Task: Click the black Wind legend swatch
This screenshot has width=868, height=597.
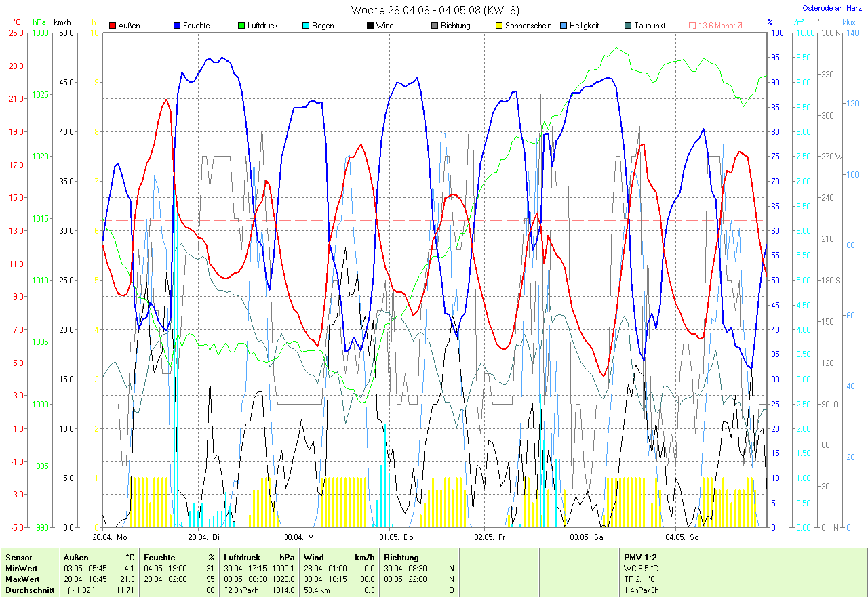Action: point(370,26)
